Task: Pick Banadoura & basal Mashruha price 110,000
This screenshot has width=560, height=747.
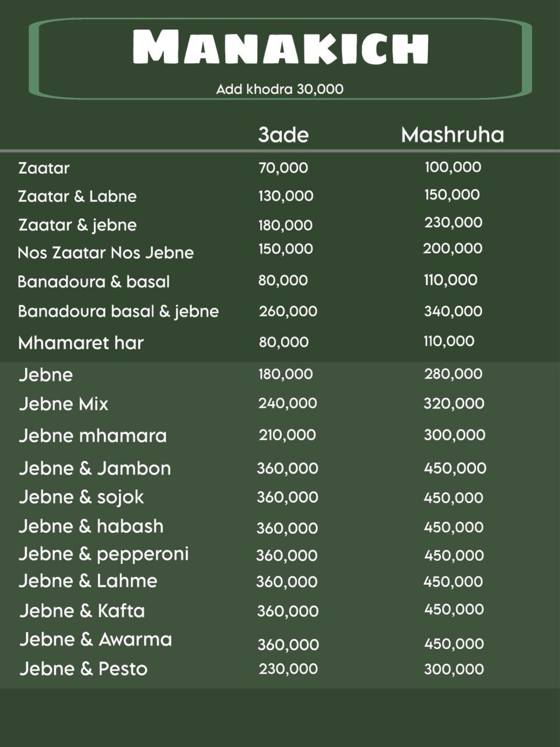Action: [450, 280]
